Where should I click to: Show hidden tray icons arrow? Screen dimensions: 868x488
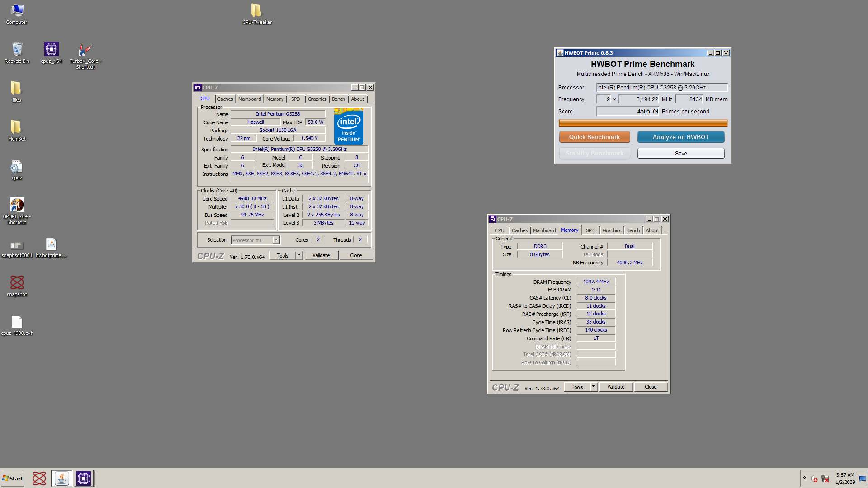(x=804, y=478)
